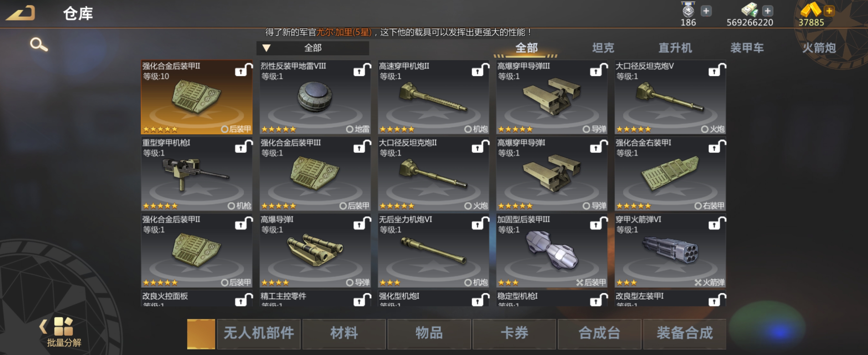The height and width of the screenshot is (355, 868).
Task: Toggle lock on 高速穿甲机炮II
Action: (x=480, y=69)
